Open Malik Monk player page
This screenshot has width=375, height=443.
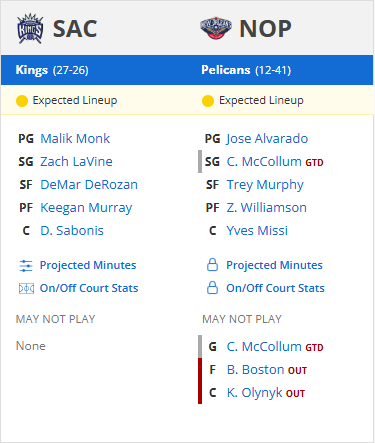(75, 139)
